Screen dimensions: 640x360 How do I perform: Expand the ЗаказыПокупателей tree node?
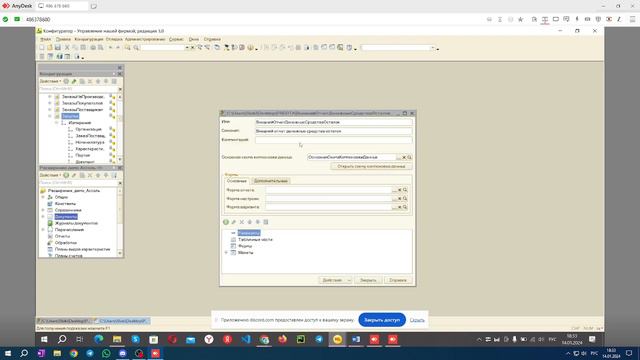pos(50,103)
